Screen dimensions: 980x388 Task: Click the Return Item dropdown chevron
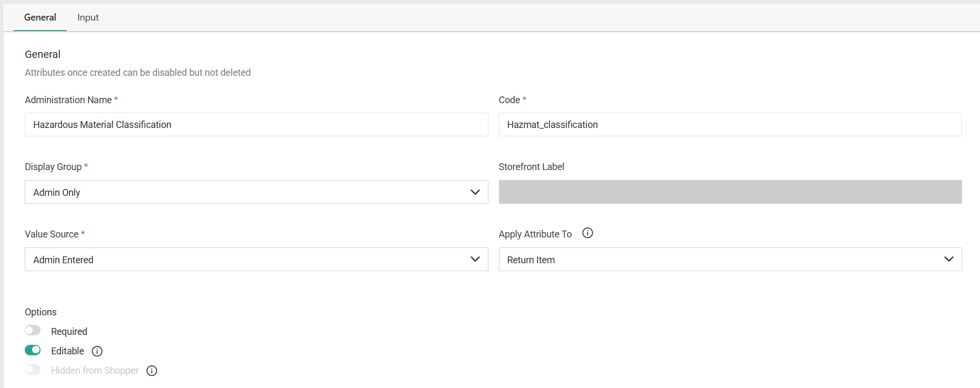[948, 260]
